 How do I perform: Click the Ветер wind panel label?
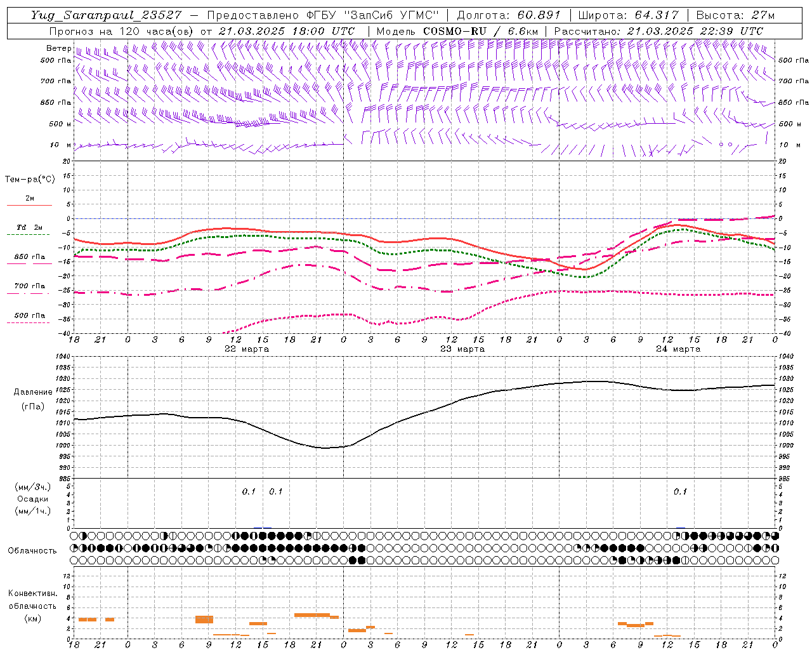point(58,48)
